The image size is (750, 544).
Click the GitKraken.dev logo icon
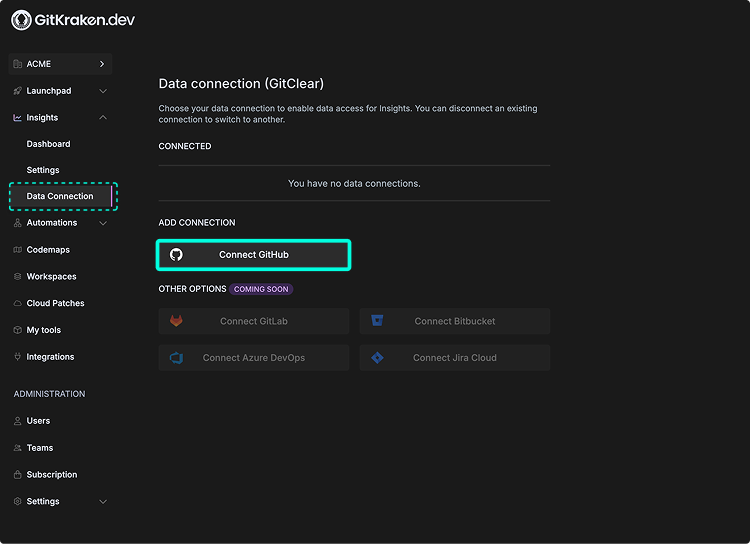point(20,19)
